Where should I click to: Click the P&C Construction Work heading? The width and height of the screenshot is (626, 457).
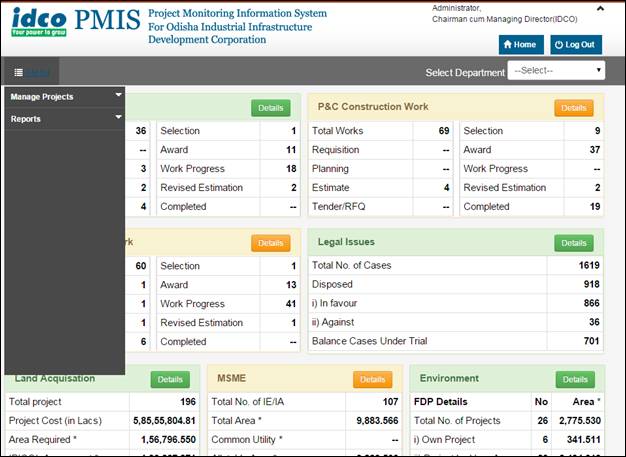[373, 107]
